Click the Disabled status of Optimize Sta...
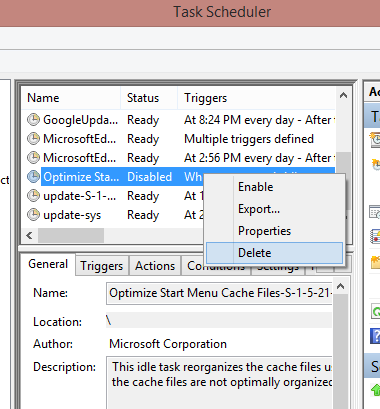380x409 pixels. [x=150, y=177]
